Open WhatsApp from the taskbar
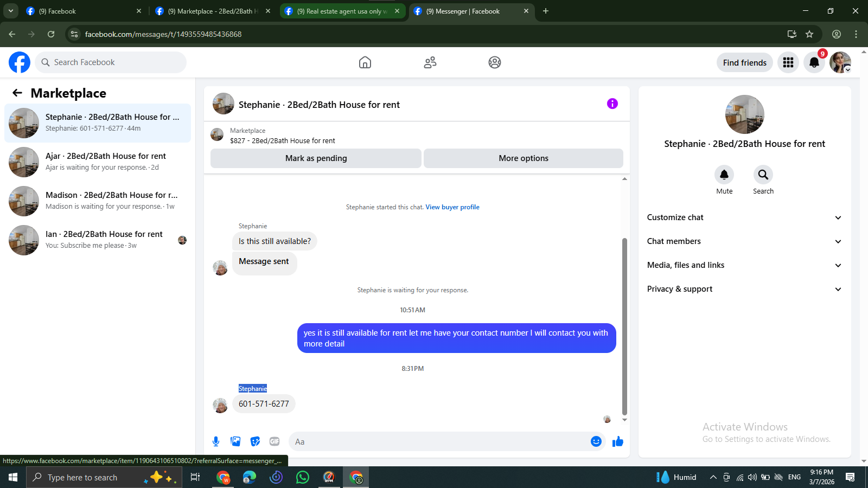The height and width of the screenshot is (488, 868). [303, 477]
